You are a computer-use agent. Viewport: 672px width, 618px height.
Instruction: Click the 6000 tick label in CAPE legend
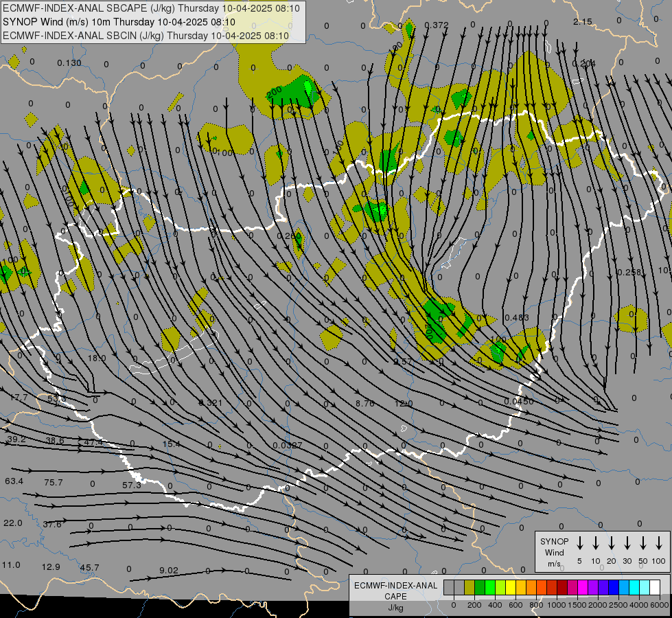pos(660,605)
